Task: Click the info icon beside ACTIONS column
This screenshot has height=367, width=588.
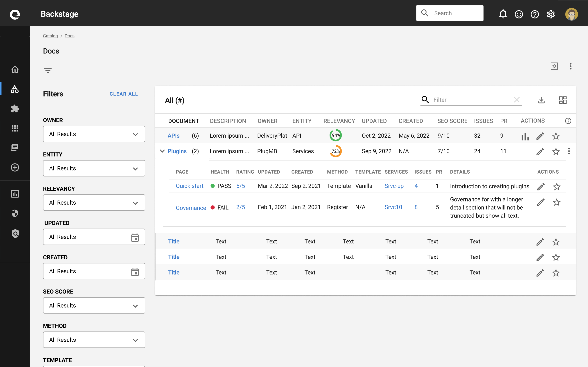Action: pyautogui.click(x=568, y=121)
